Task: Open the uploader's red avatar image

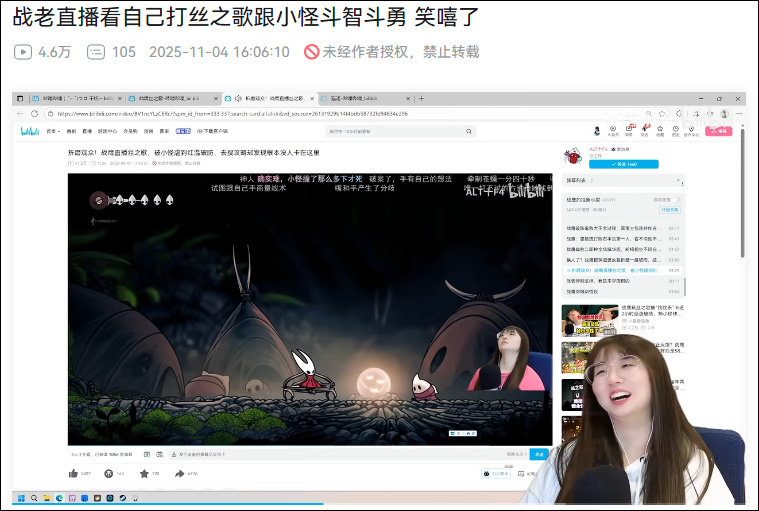Action: (x=573, y=156)
